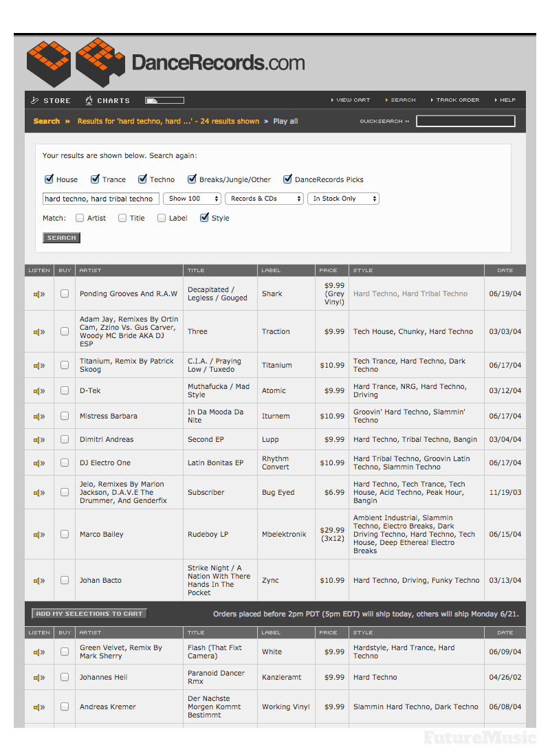Play preview for Titanium C.I.A. record

coord(39,366)
